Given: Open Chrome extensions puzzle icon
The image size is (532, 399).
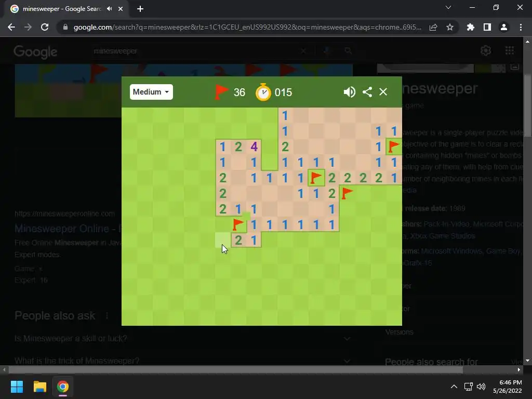Looking at the screenshot, I should tap(471, 27).
